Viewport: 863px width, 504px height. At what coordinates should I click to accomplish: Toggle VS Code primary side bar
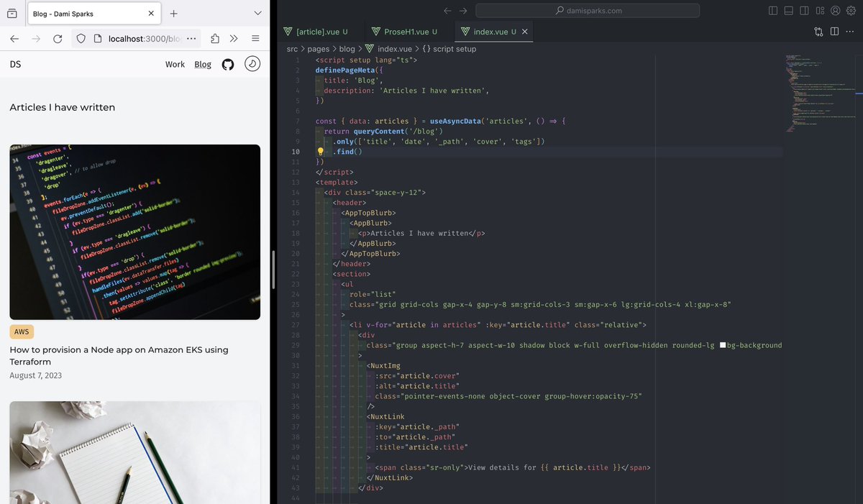pos(773,11)
